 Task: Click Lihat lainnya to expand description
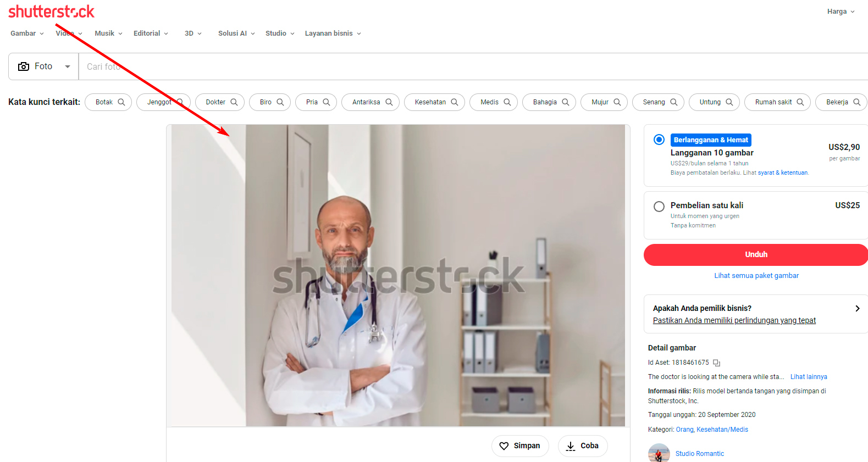click(x=808, y=377)
